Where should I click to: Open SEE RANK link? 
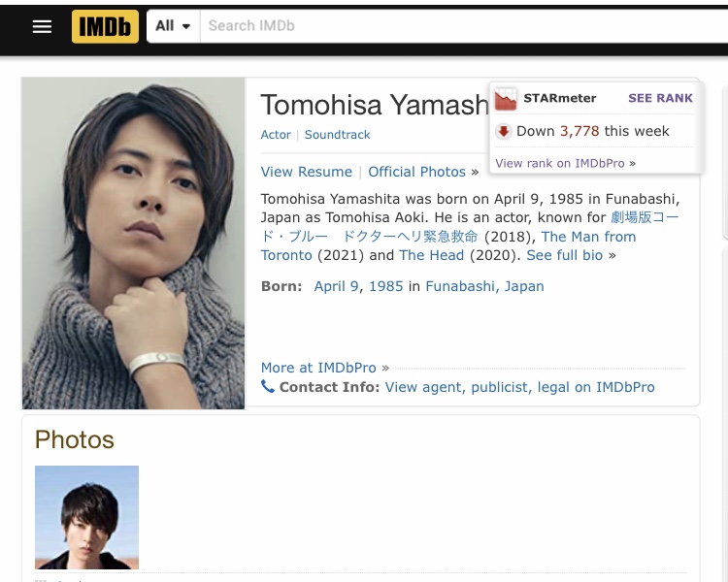tap(660, 98)
